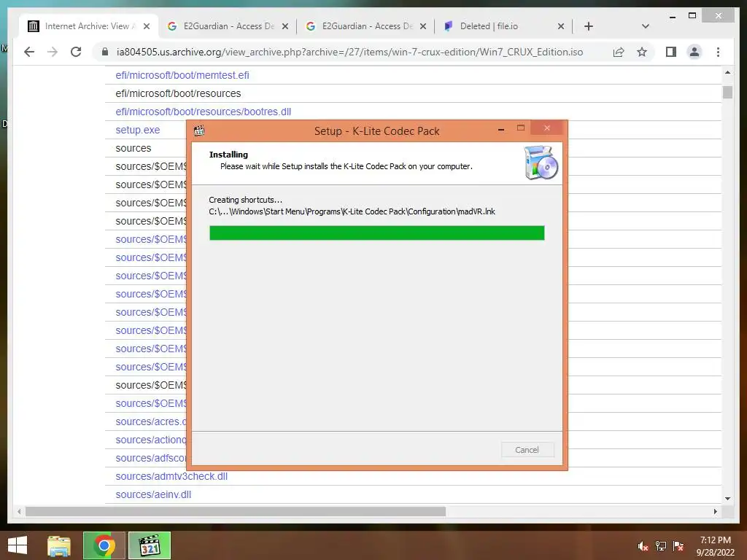This screenshot has height=560, width=747.
Task: Click network tray icon
Action: [x=661, y=546]
